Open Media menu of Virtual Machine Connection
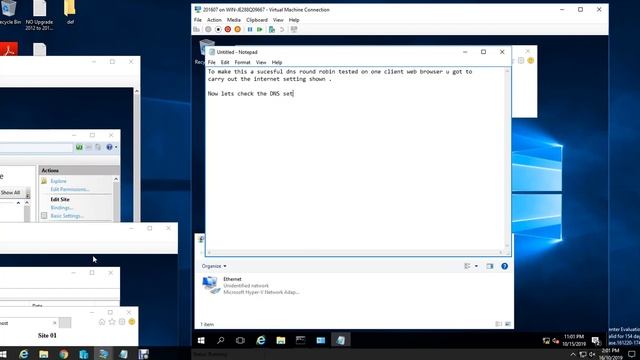 click(233, 20)
